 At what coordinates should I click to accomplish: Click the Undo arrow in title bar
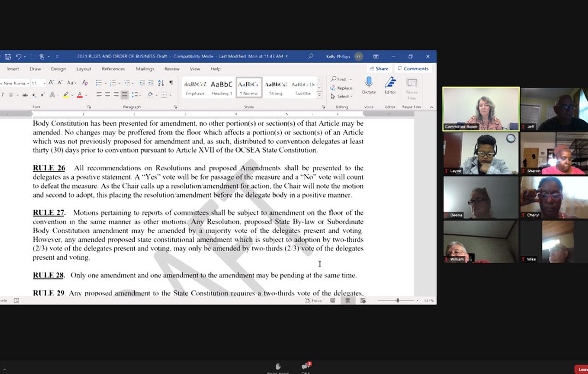coord(19,56)
